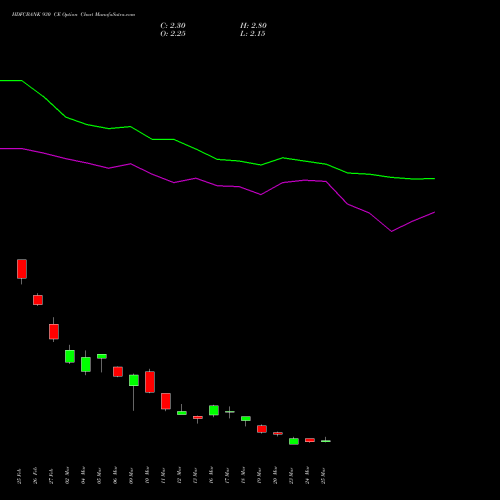Click the 20 Mar date axis label
The height and width of the screenshot is (500, 500).
(x=275, y=475)
